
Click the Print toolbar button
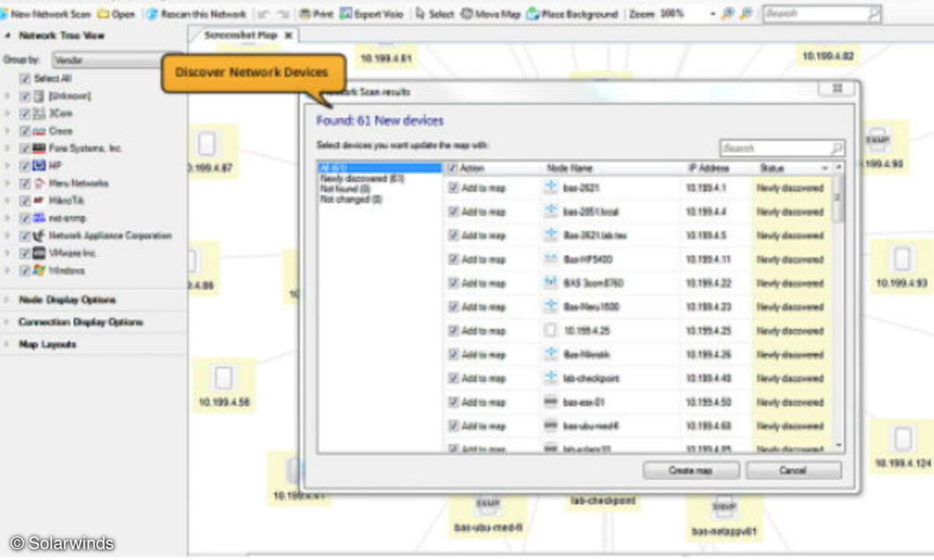(x=316, y=14)
